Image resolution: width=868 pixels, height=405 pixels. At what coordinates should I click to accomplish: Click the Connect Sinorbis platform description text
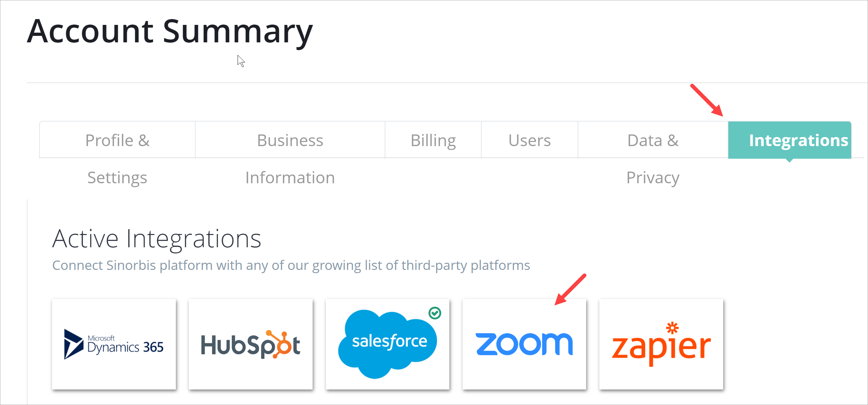click(x=291, y=265)
